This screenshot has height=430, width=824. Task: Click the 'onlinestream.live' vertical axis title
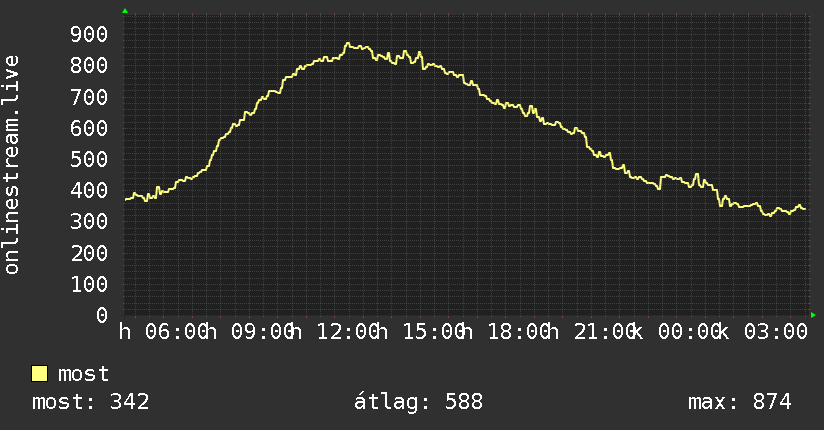tap(12, 165)
